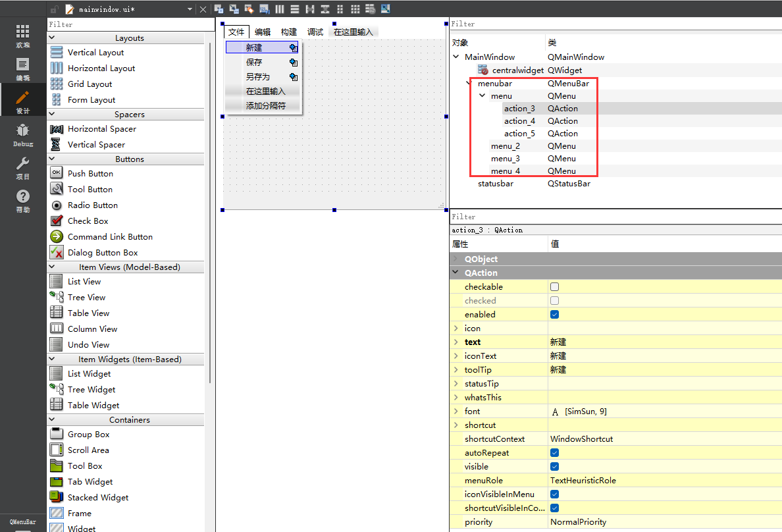This screenshot has height=532, width=782.
Task: Click the Edit Widgets toolbar icon
Action: (219, 9)
